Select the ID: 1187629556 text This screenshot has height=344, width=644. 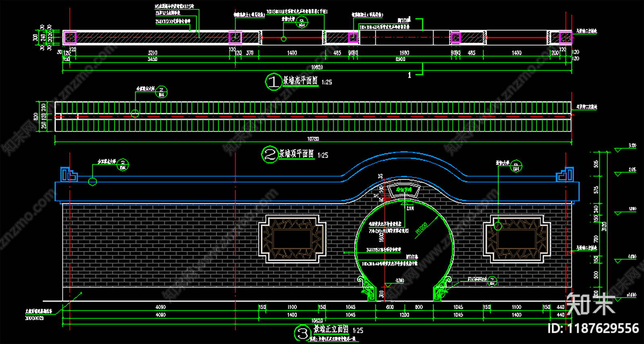(593, 329)
